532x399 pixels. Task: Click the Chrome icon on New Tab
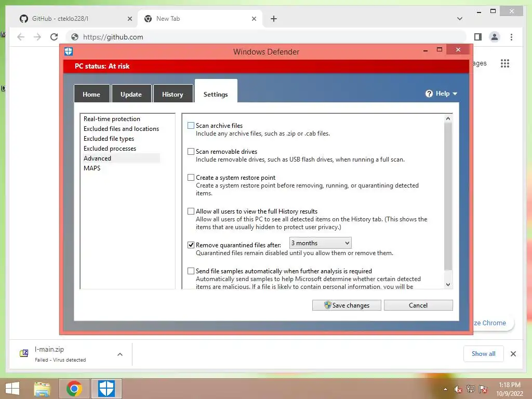click(148, 19)
